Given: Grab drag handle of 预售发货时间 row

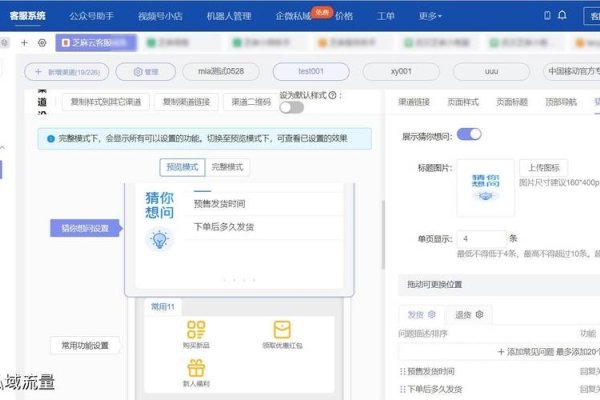Looking at the screenshot, I should [x=402, y=371].
